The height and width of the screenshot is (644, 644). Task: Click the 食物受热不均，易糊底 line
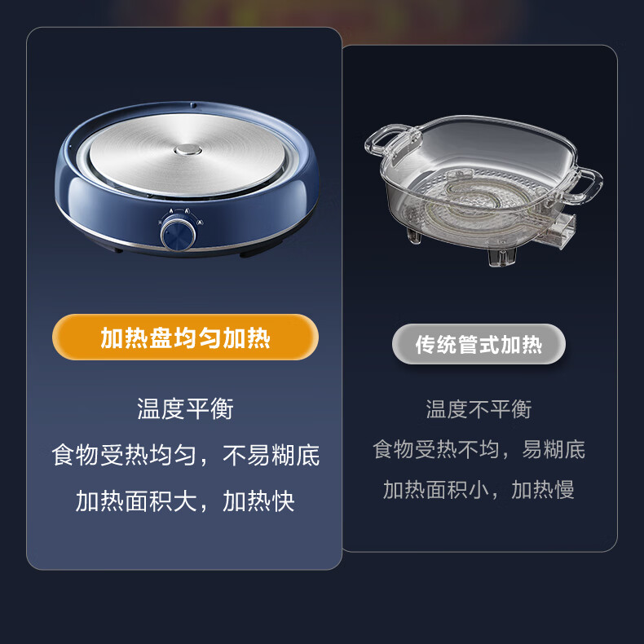479,449
